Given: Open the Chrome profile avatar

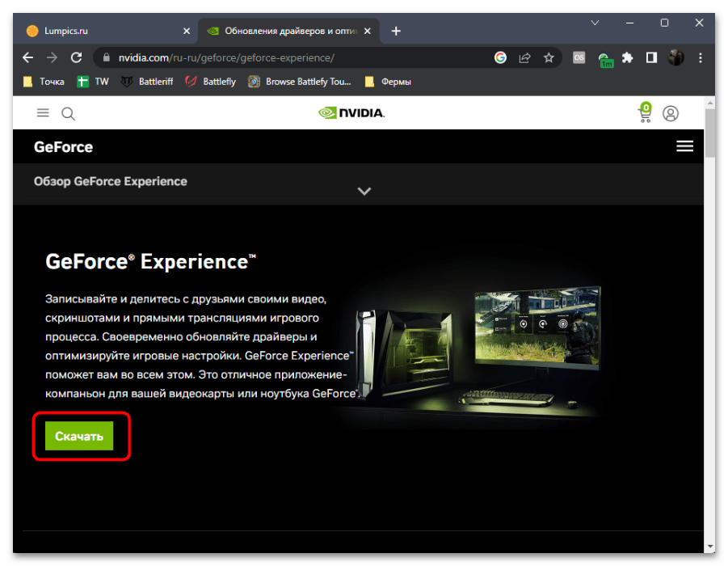Looking at the screenshot, I should [x=675, y=57].
